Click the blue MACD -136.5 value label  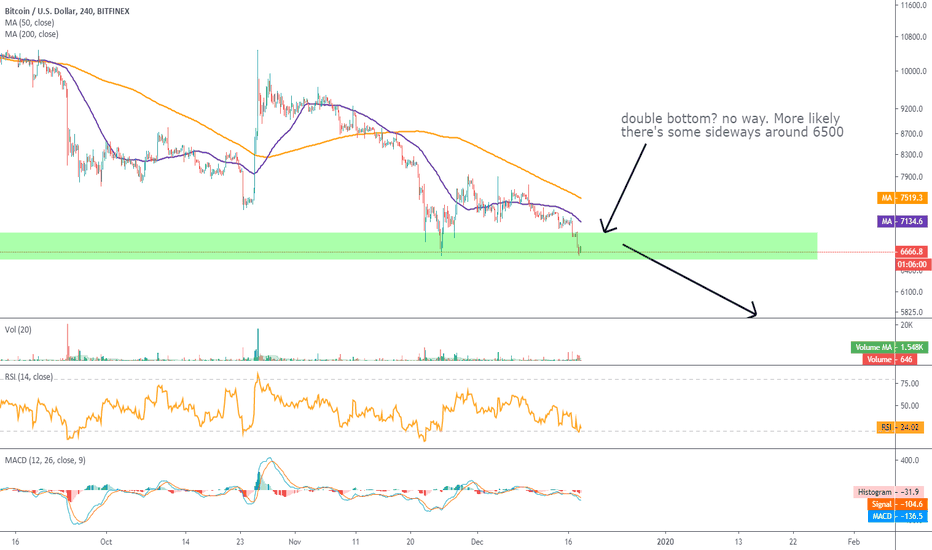pyautogui.click(x=897, y=516)
